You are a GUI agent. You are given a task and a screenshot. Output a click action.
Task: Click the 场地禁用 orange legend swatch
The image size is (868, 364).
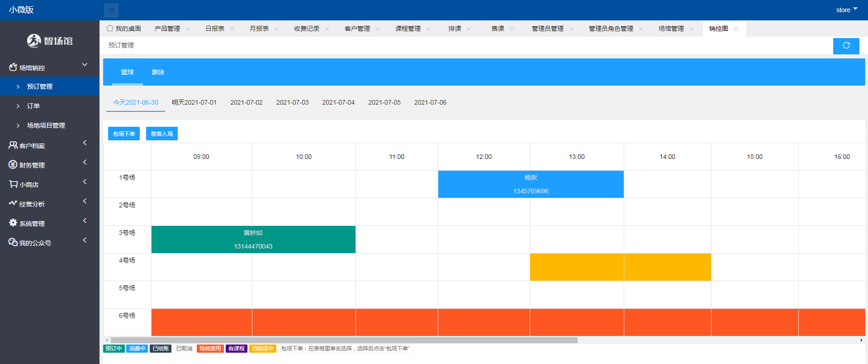pyautogui.click(x=210, y=349)
